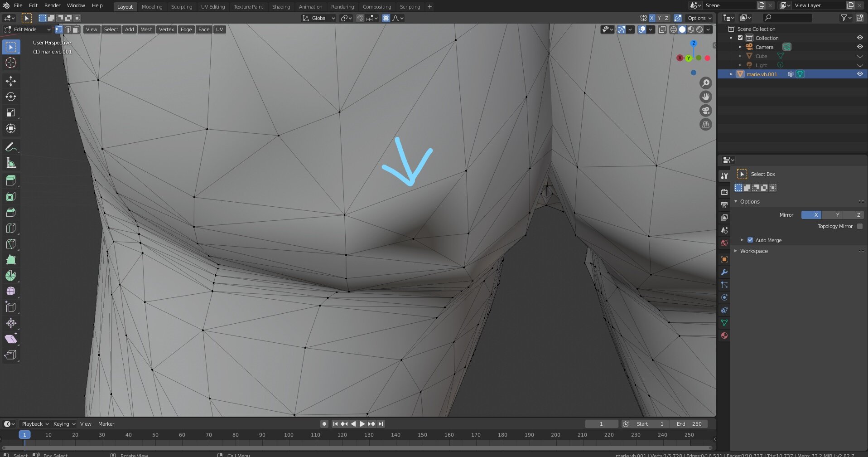Enable the Auto Merge checkbox
The image size is (868, 457).
point(750,240)
